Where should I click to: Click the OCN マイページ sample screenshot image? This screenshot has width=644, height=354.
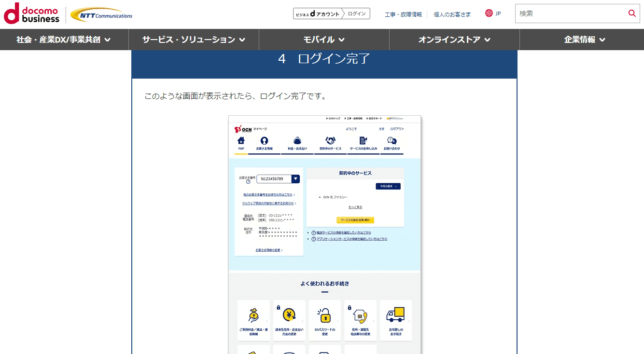[325, 235]
